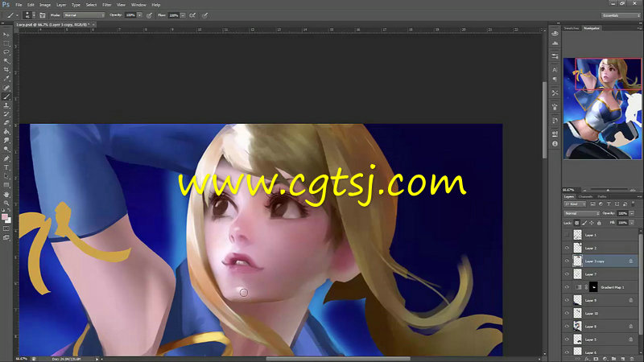This screenshot has width=644, height=362.
Task: Open the Image menu
Action: (45, 5)
